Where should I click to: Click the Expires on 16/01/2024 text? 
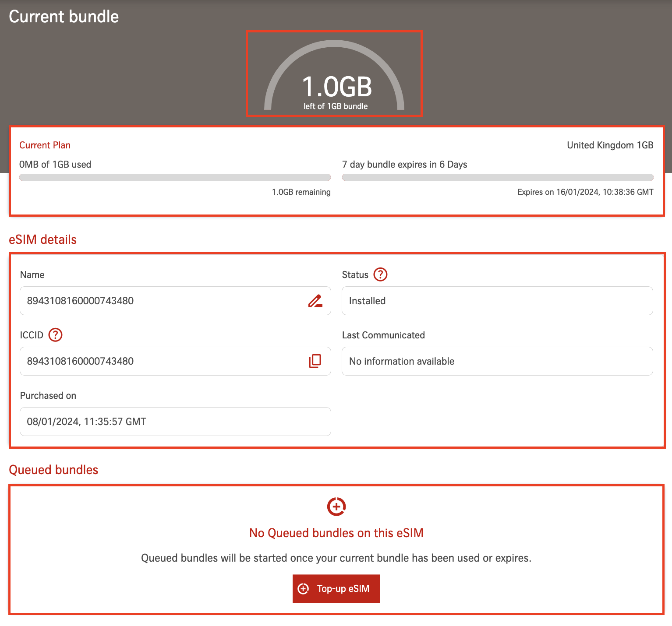[585, 192]
